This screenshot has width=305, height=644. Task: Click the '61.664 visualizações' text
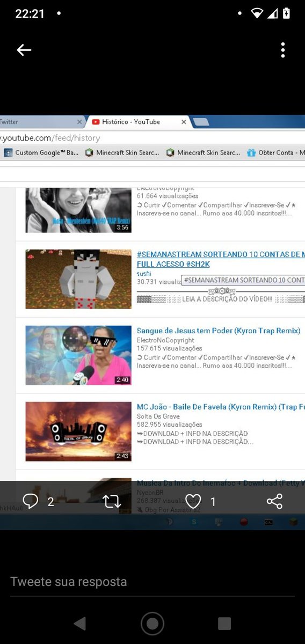click(x=168, y=196)
